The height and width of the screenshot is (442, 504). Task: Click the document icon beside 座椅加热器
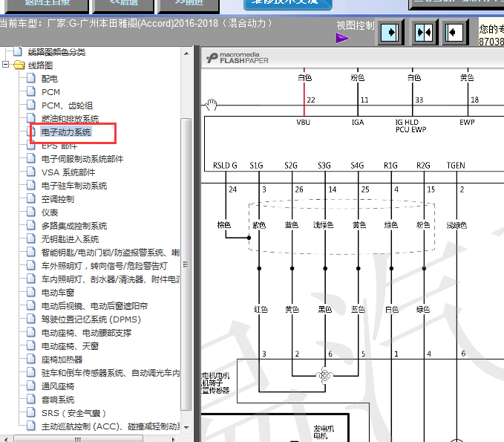[x=31, y=359]
